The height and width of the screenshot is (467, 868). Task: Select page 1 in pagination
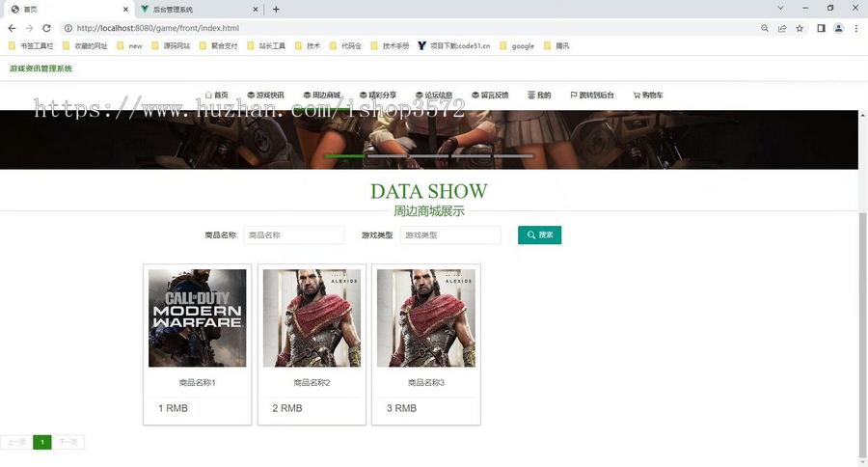tap(42, 442)
